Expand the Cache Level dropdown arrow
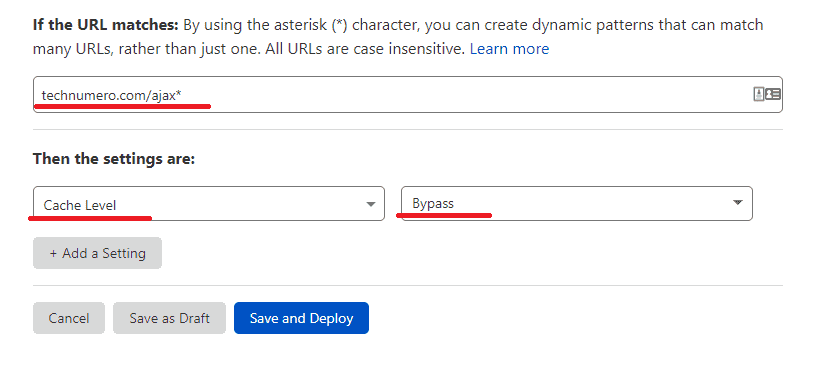 [371, 204]
